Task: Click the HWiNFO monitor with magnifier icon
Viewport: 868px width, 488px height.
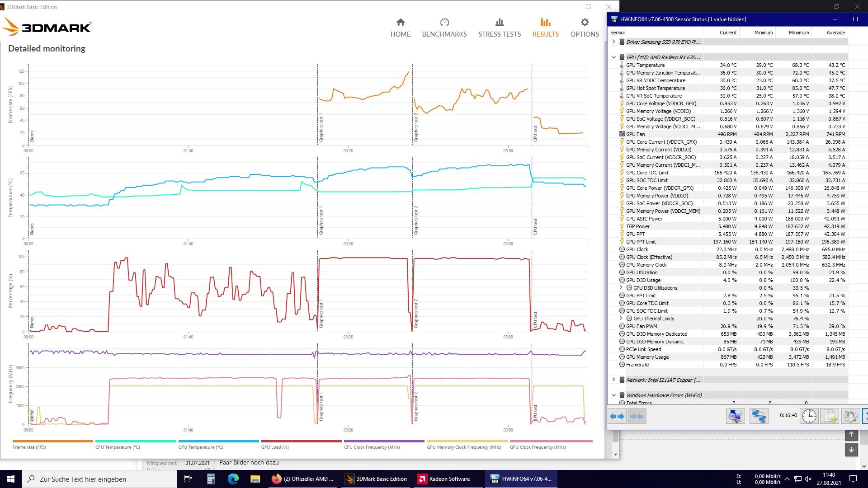Action: 735,416
